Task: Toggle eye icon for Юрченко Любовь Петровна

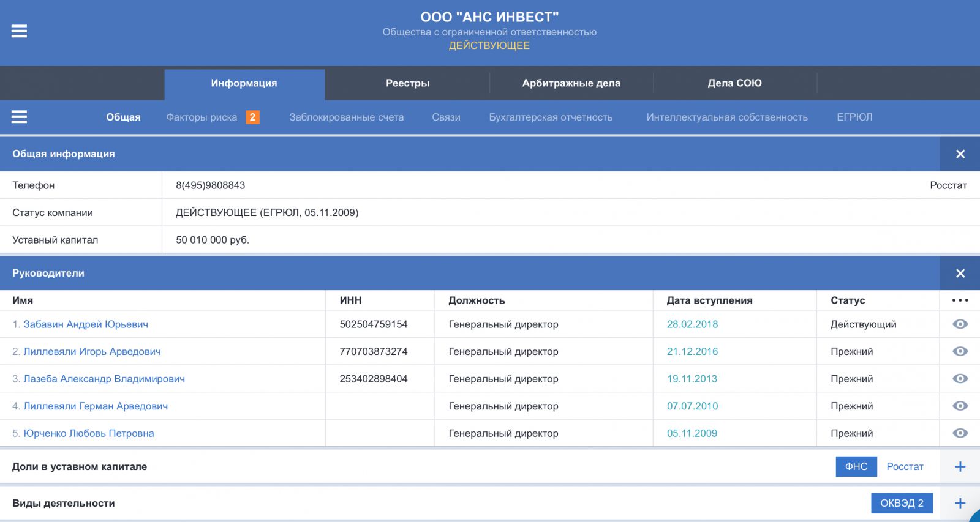Action: pyautogui.click(x=960, y=433)
